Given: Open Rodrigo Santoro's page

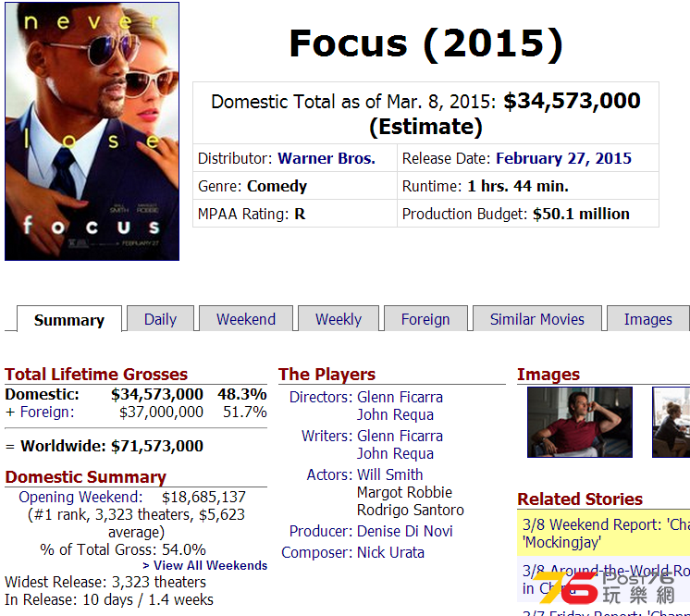Looking at the screenshot, I should click(410, 510).
